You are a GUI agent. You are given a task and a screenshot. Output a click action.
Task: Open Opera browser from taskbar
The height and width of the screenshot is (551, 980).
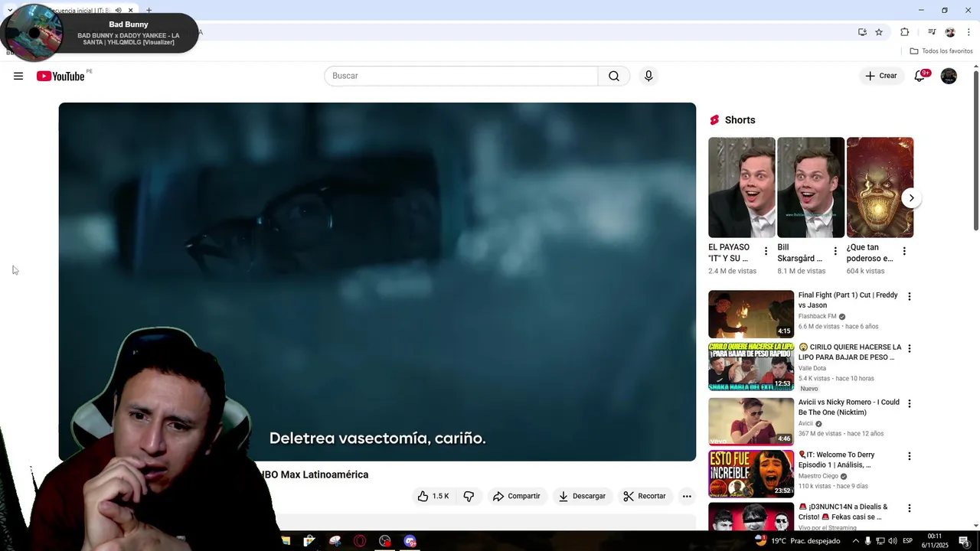(x=360, y=541)
